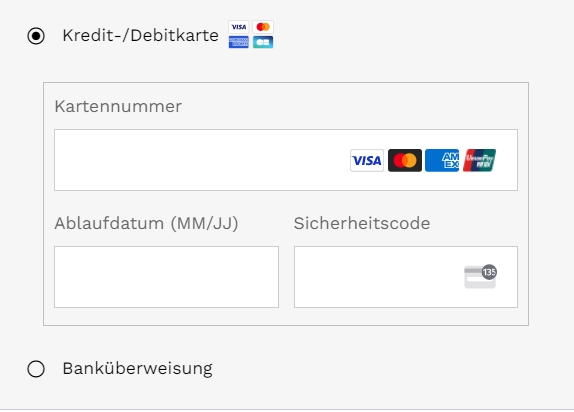Image resolution: width=574 pixels, height=412 pixels.
Task: Select the Kredit-/Debitkarte radio button
Action: coord(36,36)
